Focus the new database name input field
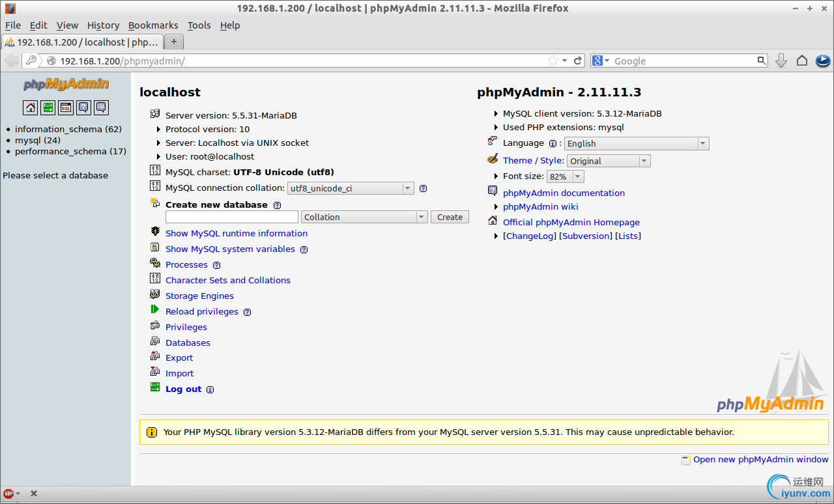Screen dimensions: 834x504 [232, 217]
